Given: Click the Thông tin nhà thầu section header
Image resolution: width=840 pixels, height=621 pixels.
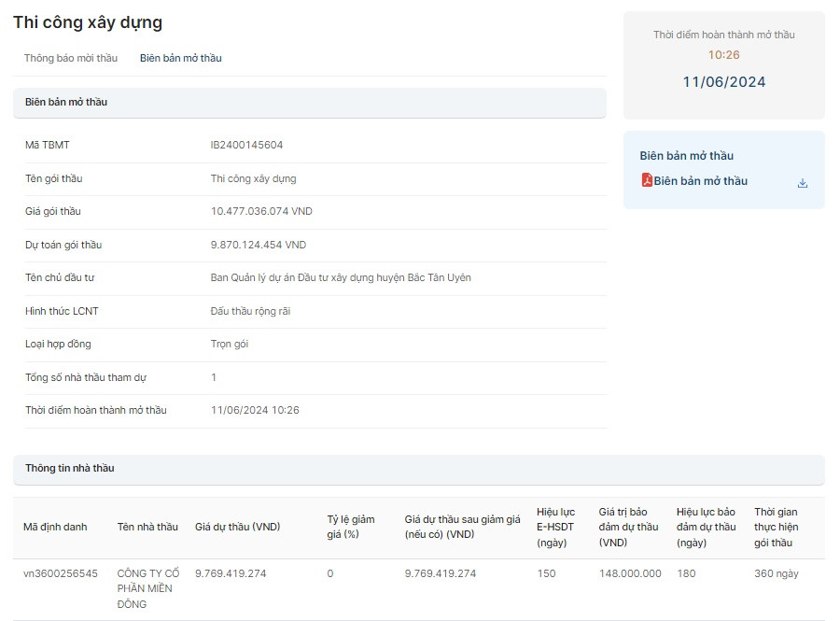Looking at the screenshot, I should pos(70,468).
